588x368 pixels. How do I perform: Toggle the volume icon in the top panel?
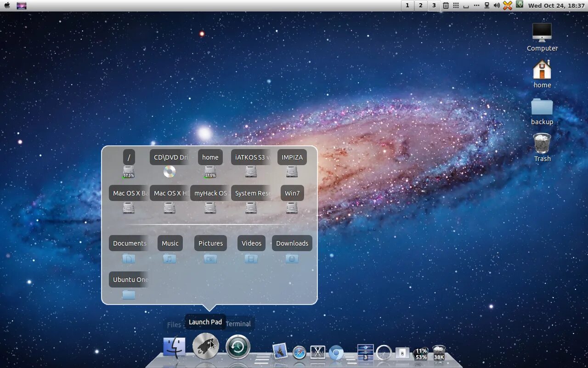(x=496, y=6)
